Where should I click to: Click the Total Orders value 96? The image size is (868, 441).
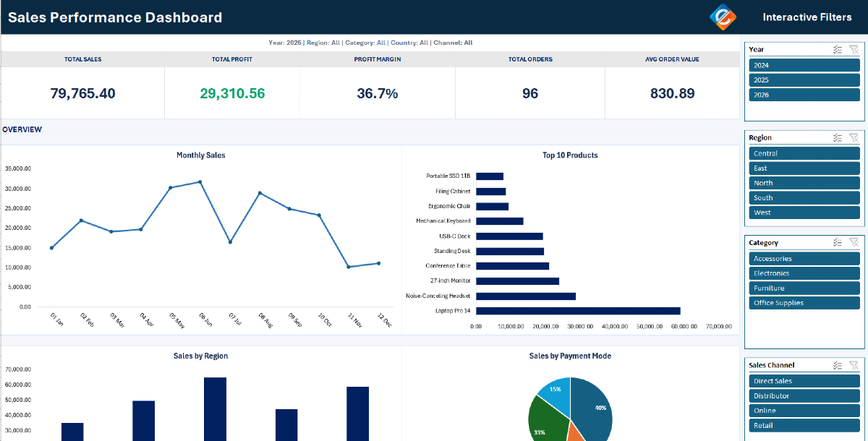[530, 93]
